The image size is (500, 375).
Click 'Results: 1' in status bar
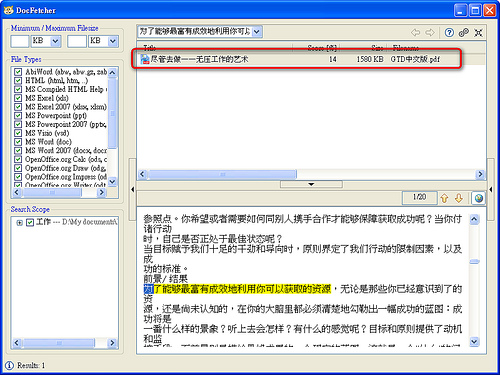(31, 365)
